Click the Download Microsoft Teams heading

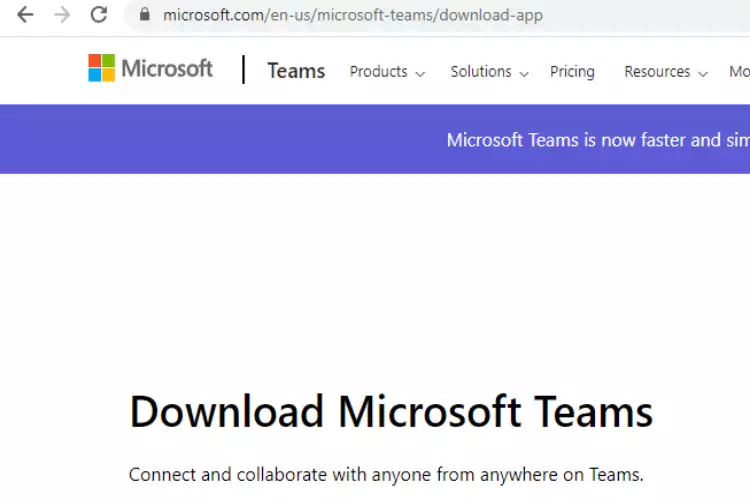(x=391, y=411)
